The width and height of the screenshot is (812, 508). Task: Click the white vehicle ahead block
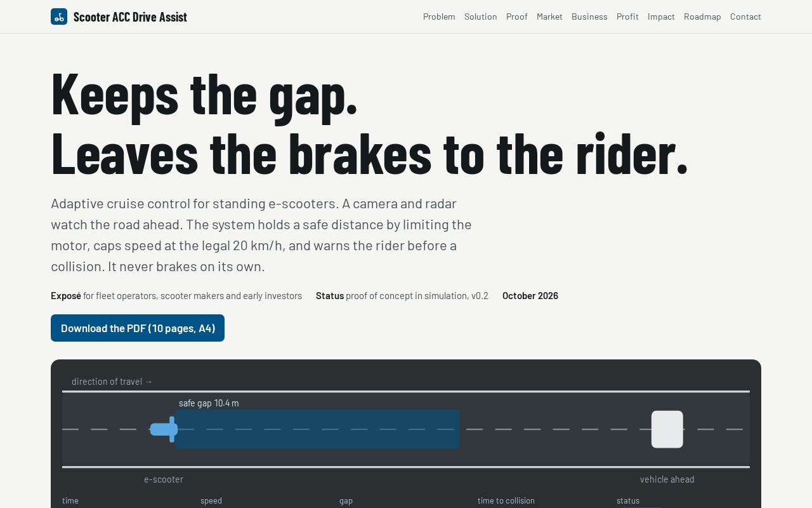pos(667,429)
